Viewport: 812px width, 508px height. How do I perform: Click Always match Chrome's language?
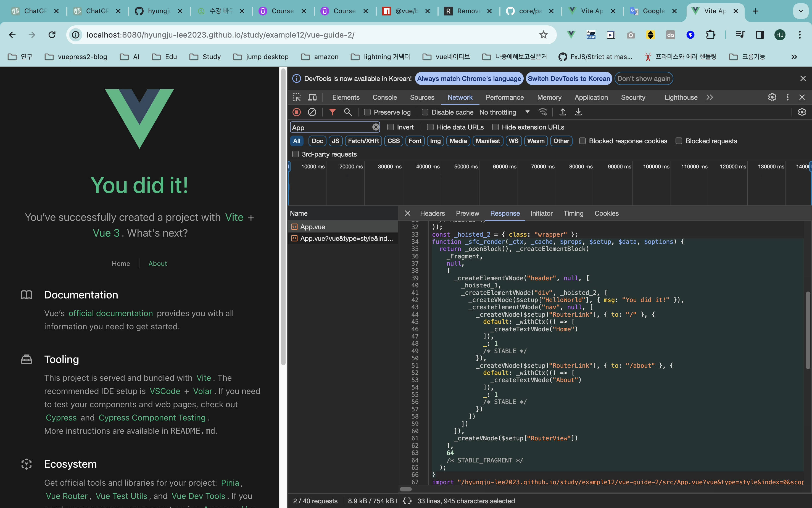click(469, 79)
